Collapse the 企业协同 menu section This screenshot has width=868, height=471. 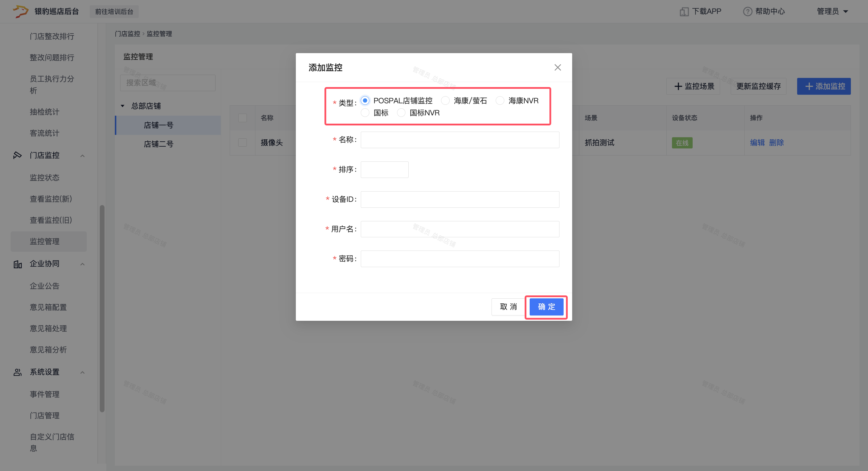click(x=83, y=264)
